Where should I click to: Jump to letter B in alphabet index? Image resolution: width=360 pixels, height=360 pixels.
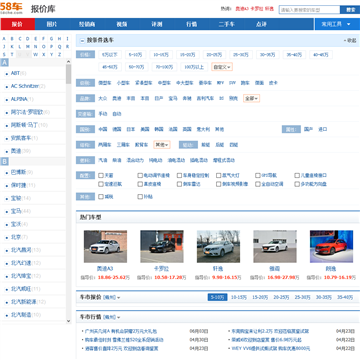[x=12, y=39]
